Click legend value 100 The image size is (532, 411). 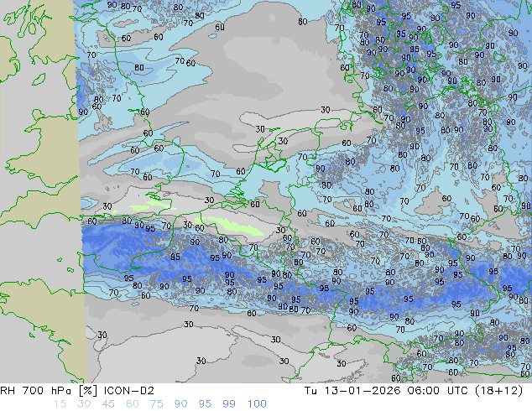tap(257, 404)
